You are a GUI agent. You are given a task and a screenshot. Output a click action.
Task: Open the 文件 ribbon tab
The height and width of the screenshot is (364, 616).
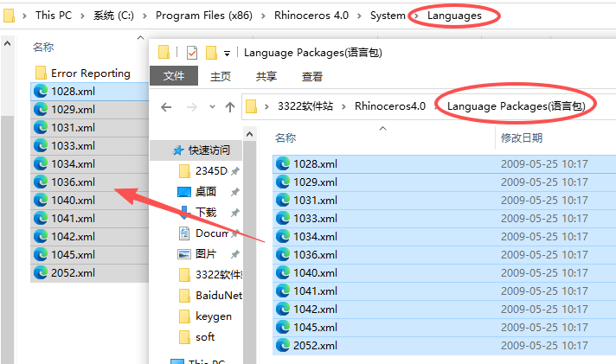pyautogui.click(x=174, y=76)
